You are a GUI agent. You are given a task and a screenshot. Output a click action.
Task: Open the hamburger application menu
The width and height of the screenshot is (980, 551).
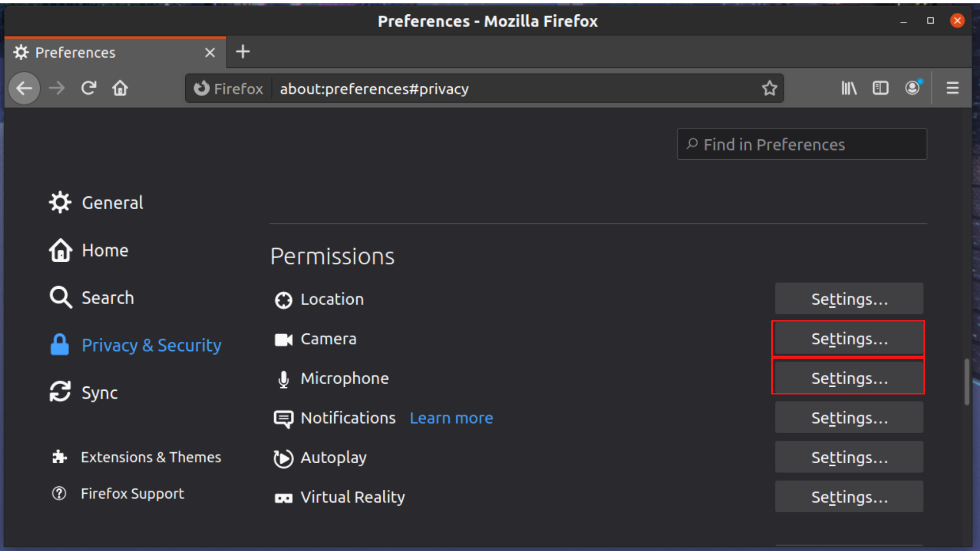click(x=952, y=88)
